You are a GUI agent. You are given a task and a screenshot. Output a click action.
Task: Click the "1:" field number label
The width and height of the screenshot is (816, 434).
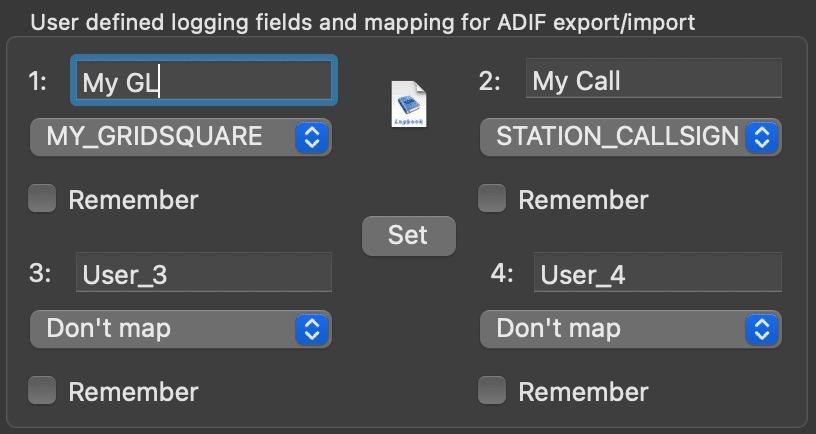coord(37,82)
